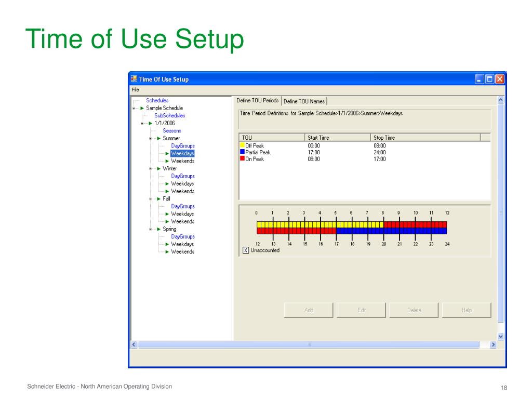Collapse the Winter tree branch

pos(149,168)
